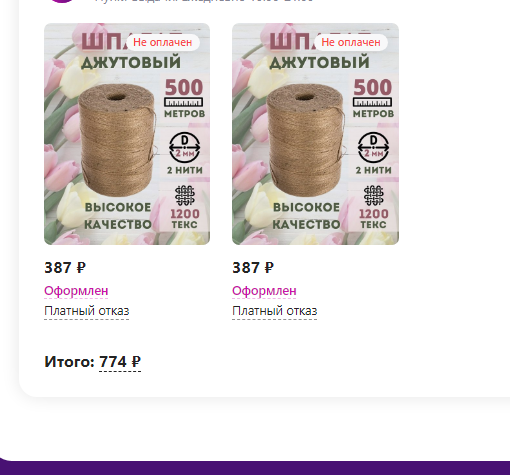Click the 'Не оплачен' badge on second product

351,42
